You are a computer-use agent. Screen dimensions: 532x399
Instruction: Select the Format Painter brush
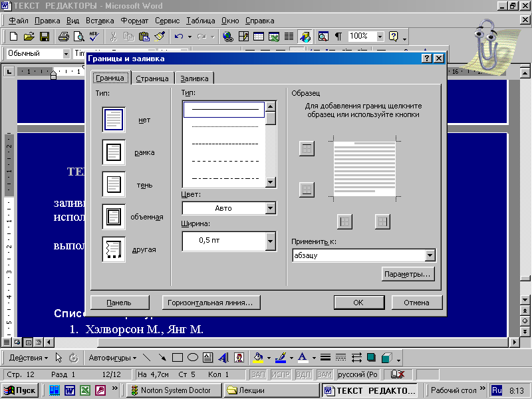(160, 37)
